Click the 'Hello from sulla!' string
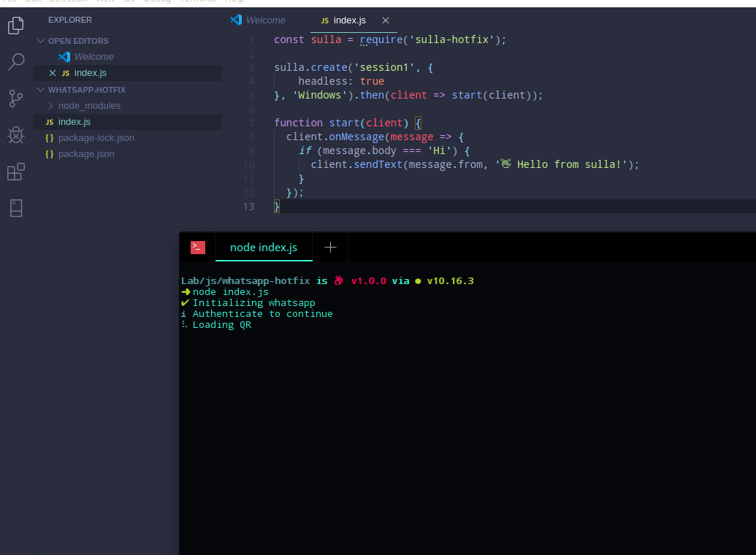 click(x=561, y=164)
